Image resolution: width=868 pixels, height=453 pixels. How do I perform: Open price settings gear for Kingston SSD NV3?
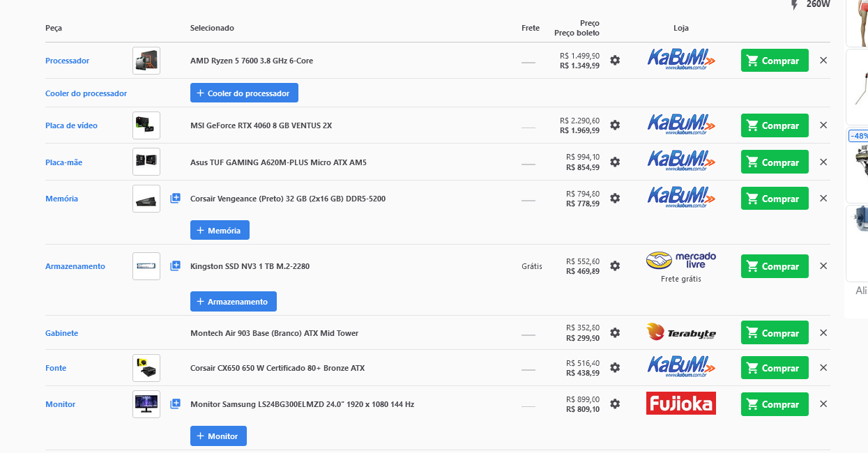[x=615, y=266]
